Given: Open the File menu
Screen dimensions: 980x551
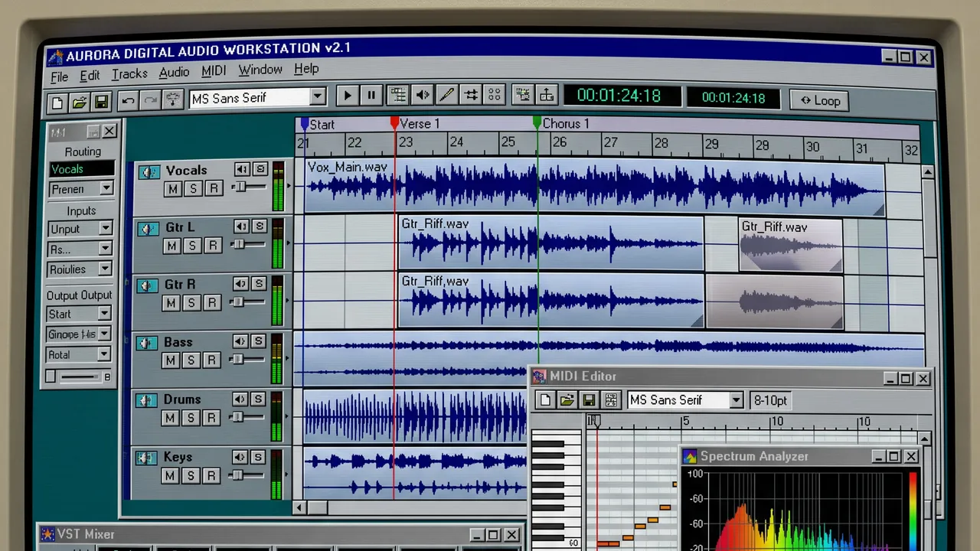Looking at the screenshot, I should pos(60,77).
